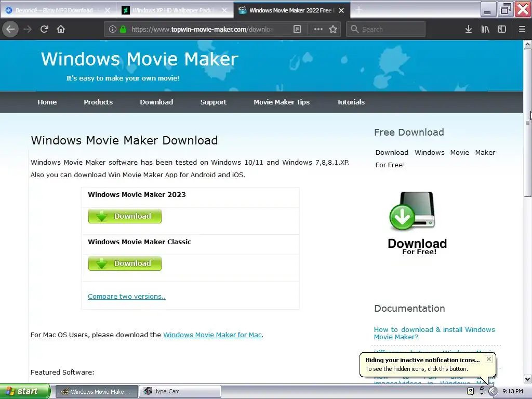This screenshot has width=532, height=399.
Task: Click the 9:13 PM taskbar clock
Action: (513, 391)
